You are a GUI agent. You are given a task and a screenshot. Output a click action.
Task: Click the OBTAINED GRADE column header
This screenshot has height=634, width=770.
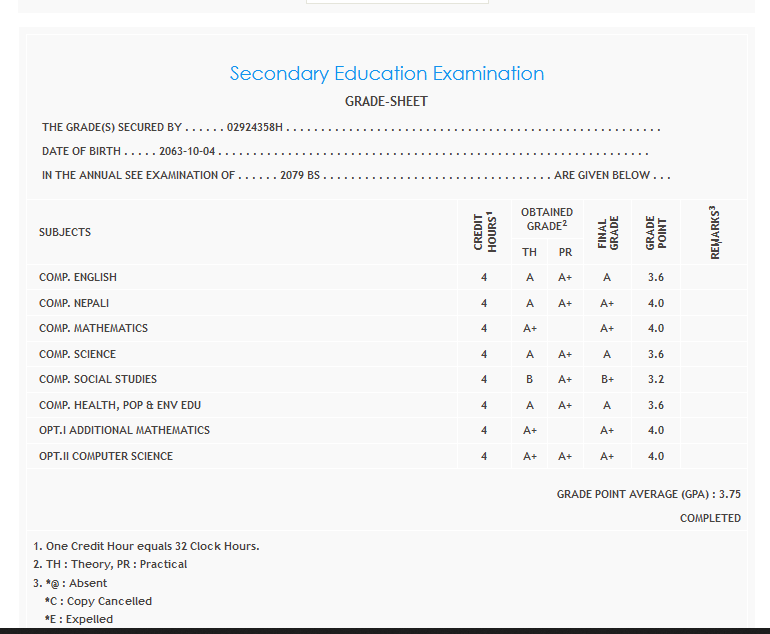(547, 219)
